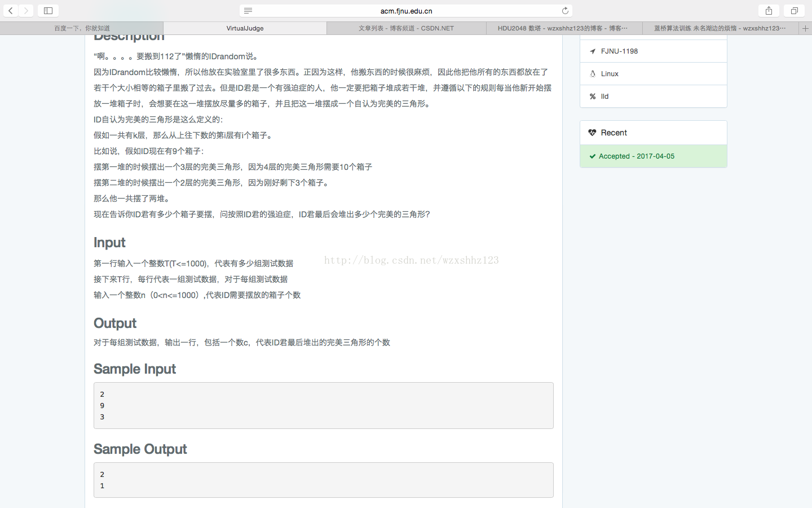Screen dimensions: 812x508
Task: Click the percent icon beside lld
Action: point(593,97)
